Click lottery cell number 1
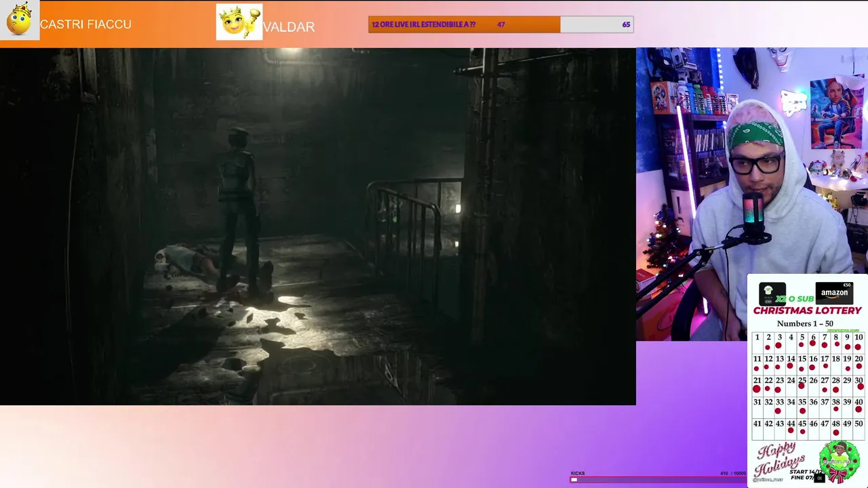This screenshot has width=868, height=488. [757, 342]
